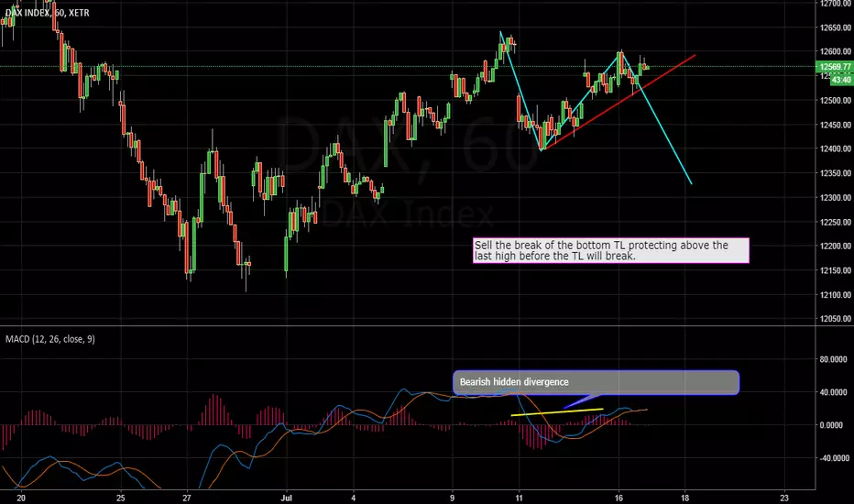Click the date label 27 on time axis
This screenshot has width=854, height=504.
187,498
